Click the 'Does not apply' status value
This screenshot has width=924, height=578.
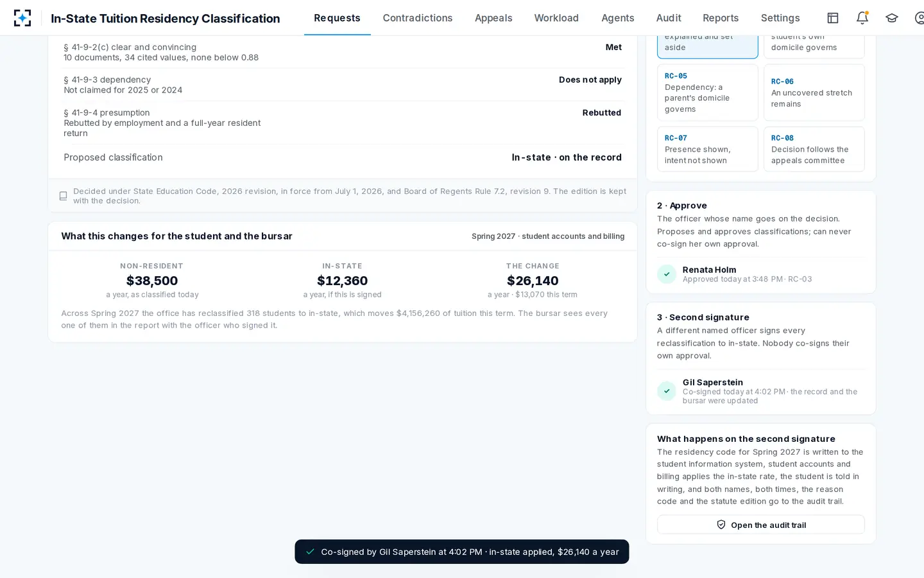[590, 80]
